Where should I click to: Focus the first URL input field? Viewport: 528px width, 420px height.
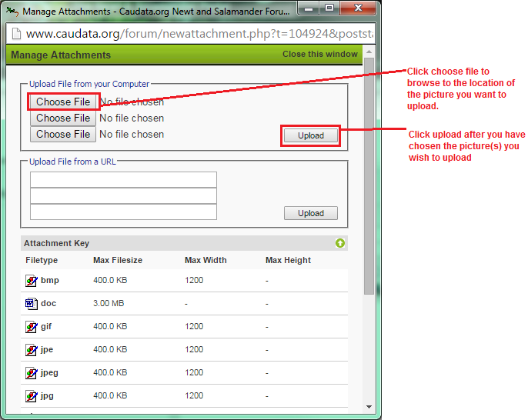coord(123,180)
